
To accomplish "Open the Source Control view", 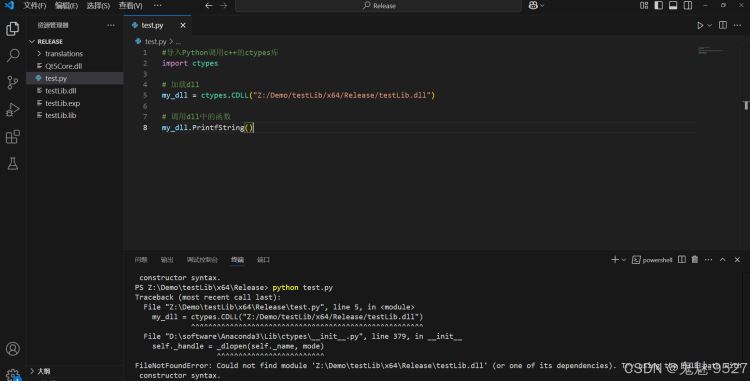I will coord(13,82).
